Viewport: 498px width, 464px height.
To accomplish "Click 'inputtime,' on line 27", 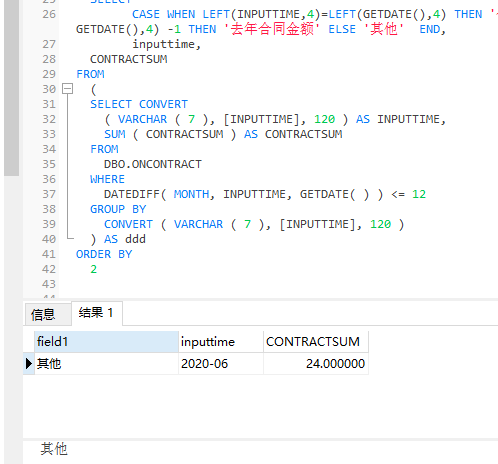I will [x=167, y=44].
